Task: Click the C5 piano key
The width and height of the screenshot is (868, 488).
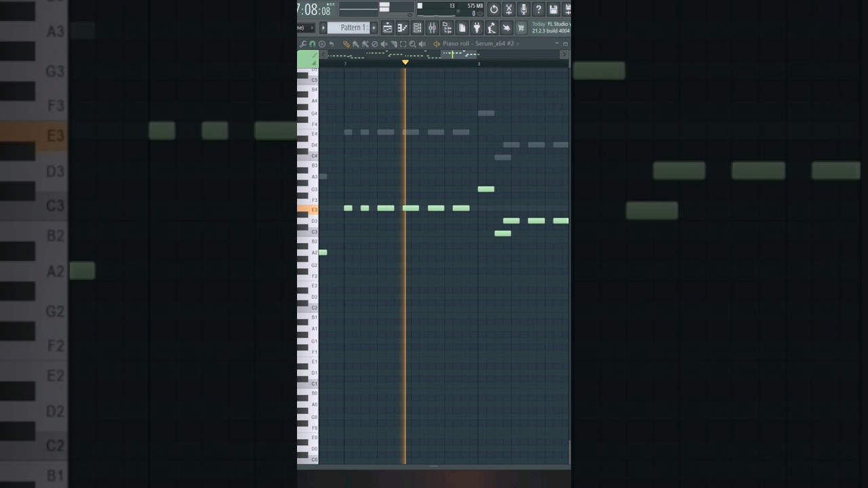Action: click(x=307, y=80)
